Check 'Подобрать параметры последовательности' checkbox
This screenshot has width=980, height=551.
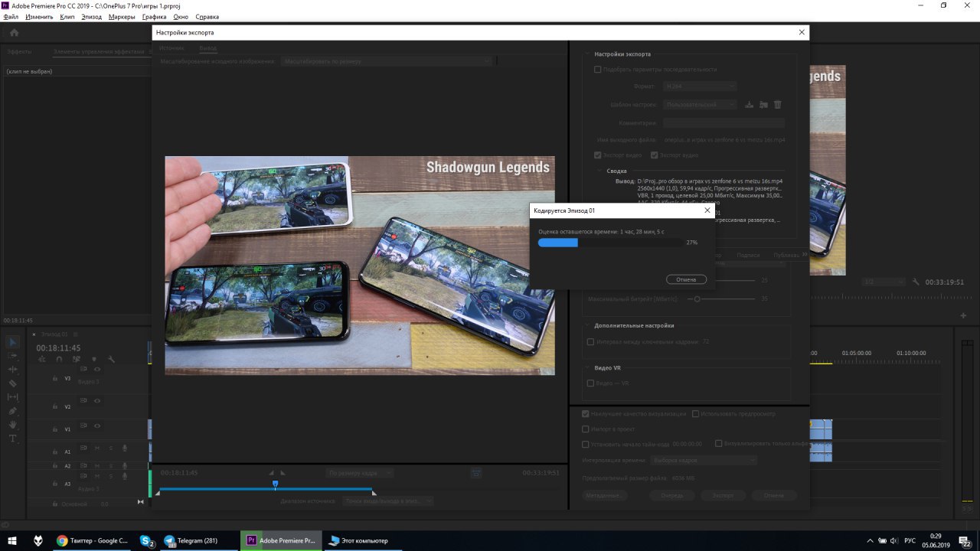tap(598, 70)
